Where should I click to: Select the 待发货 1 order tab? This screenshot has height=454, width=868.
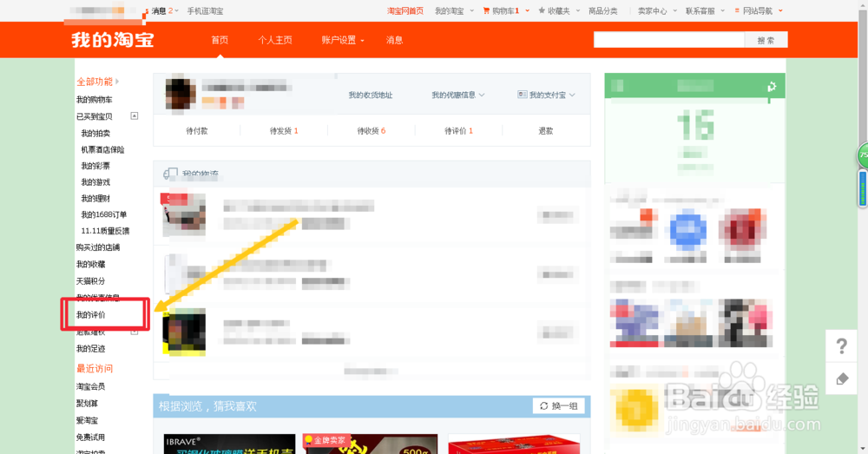pos(284,131)
